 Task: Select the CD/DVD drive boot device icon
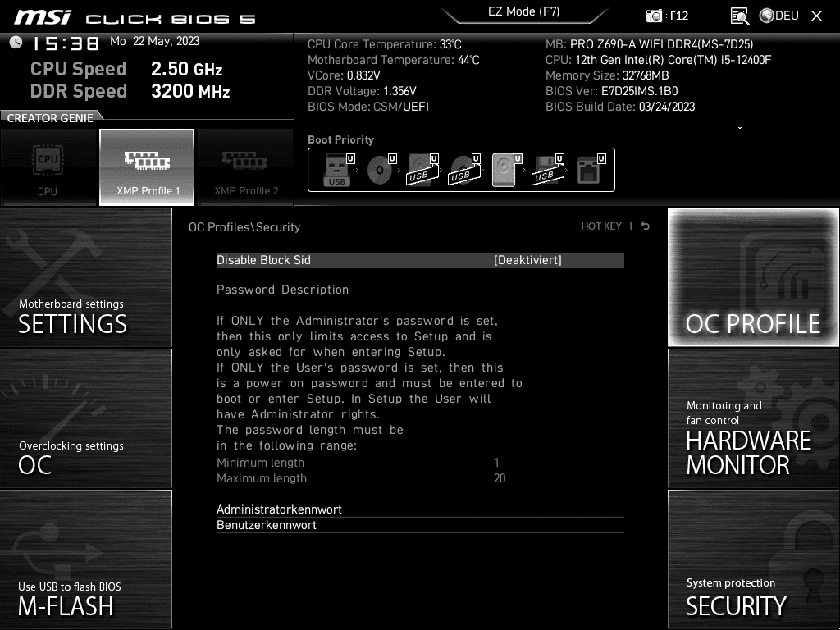click(x=381, y=170)
